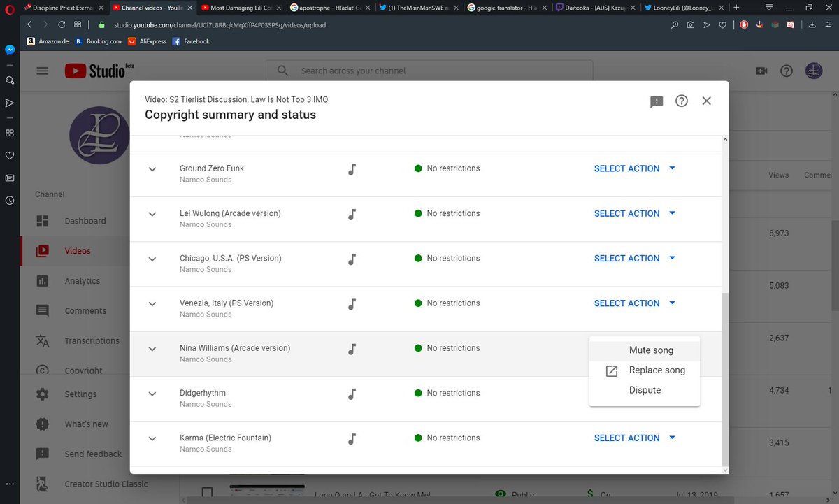Click music note icon for Lei Wulong
The height and width of the screenshot is (504, 839).
click(x=352, y=214)
